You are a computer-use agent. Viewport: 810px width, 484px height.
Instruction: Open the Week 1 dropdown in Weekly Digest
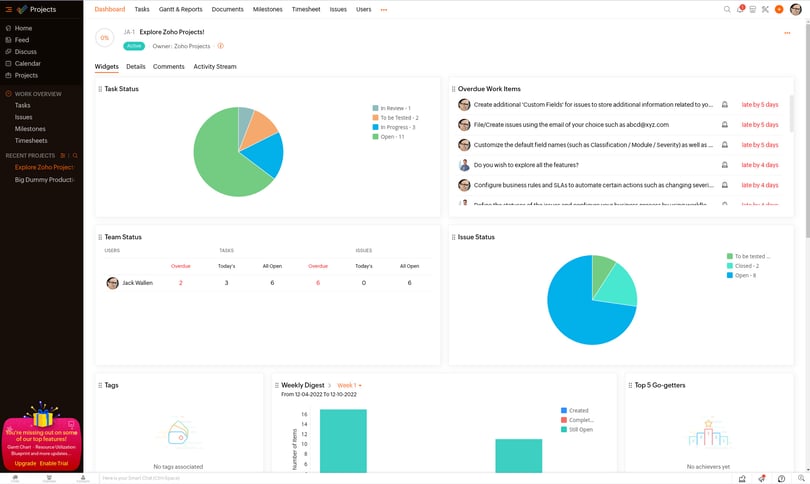[x=349, y=385]
